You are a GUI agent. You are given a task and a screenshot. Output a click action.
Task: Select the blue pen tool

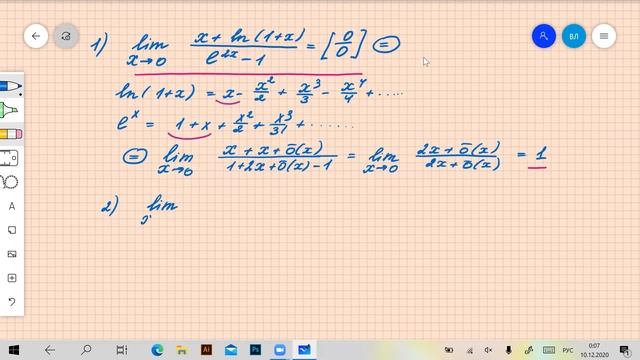(x=11, y=86)
